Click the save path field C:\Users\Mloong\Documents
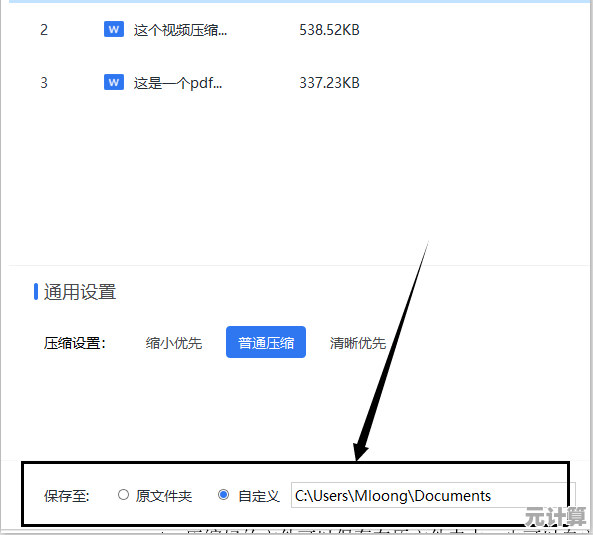The height and width of the screenshot is (535, 593). click(433, 495)
